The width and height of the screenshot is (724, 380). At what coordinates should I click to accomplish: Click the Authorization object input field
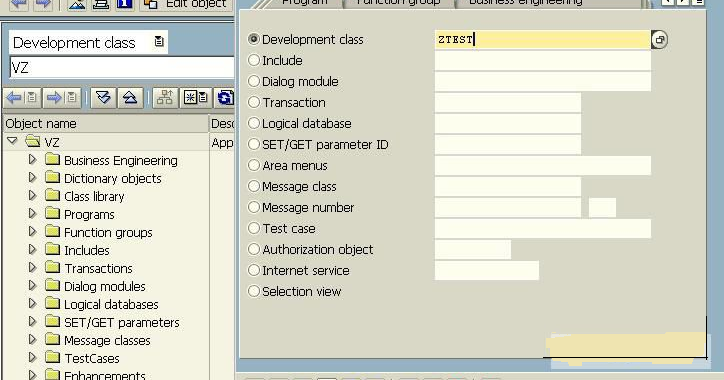473,249
